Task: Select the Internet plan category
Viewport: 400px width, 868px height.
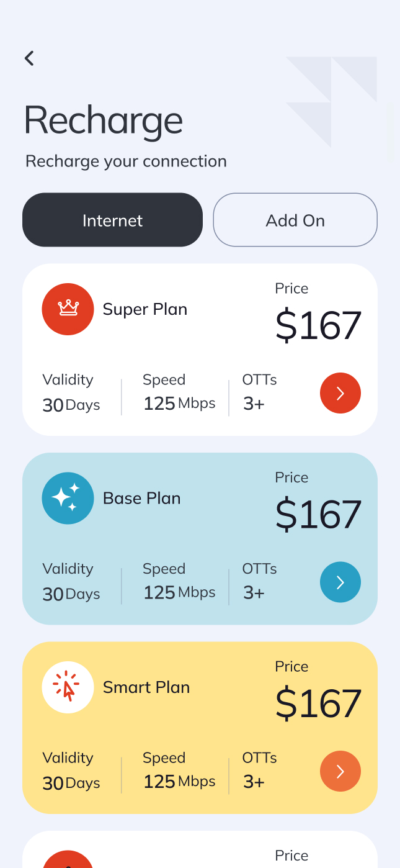Action: click(x=112, y=220)
